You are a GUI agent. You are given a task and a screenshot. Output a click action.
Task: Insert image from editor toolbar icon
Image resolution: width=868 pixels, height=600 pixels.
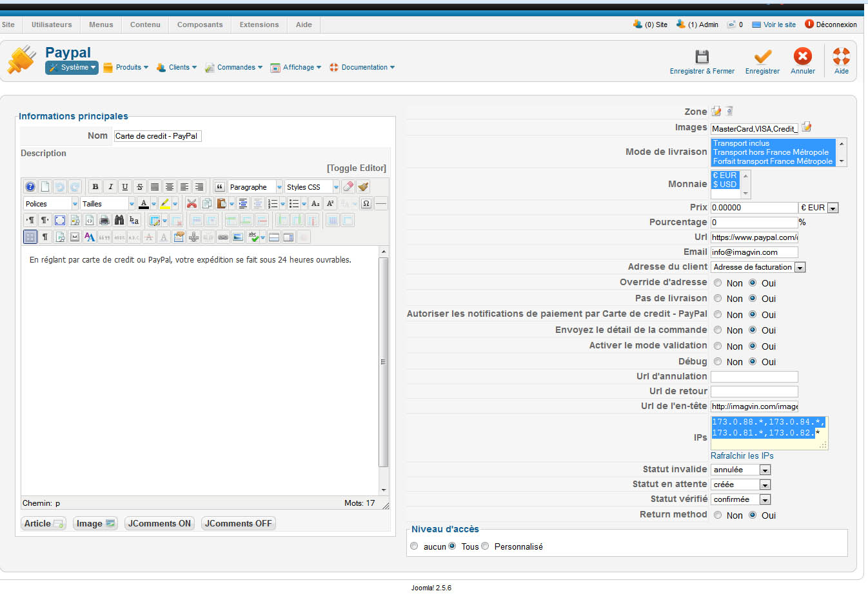[238, 237]
